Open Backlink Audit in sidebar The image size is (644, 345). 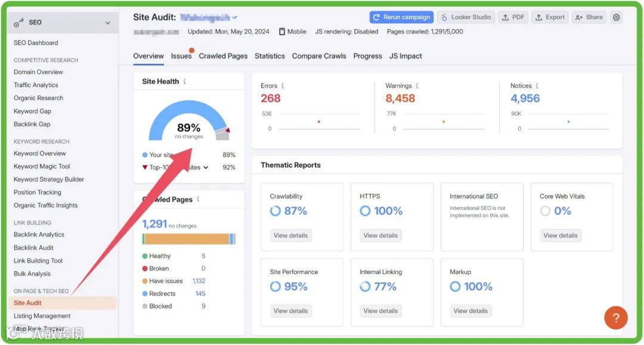coord(33,248)
